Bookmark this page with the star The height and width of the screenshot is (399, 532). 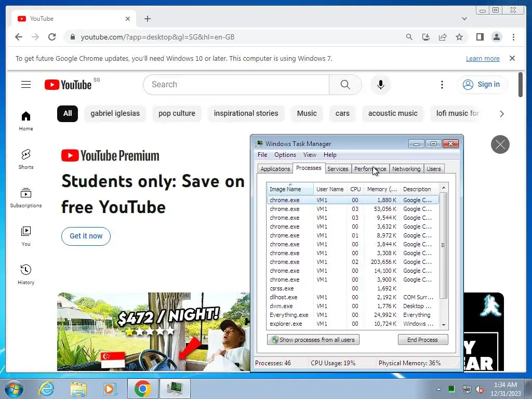click(459, 37)
